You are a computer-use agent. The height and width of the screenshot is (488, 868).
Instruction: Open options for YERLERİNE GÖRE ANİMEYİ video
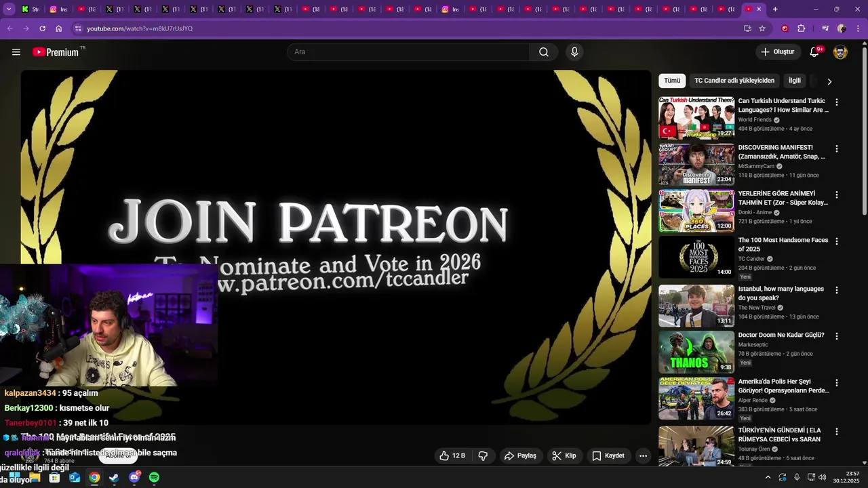tap(836, 195)
